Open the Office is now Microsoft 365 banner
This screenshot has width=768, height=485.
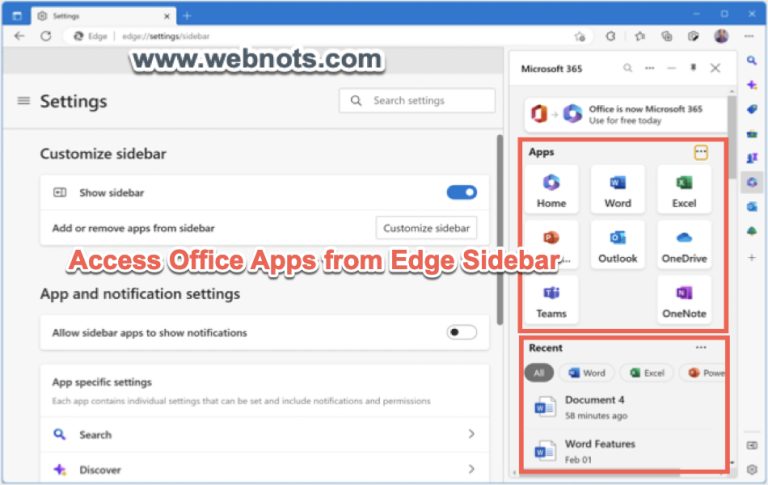625,115
